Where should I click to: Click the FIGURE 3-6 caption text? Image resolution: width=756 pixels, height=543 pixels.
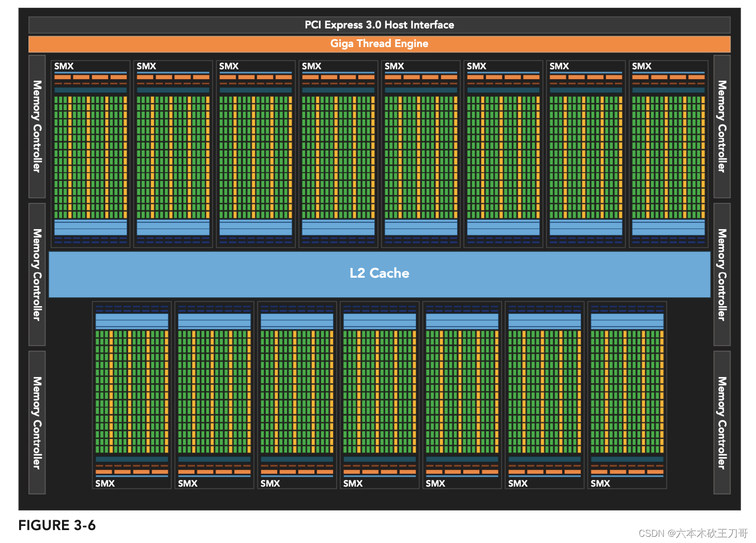57,525
